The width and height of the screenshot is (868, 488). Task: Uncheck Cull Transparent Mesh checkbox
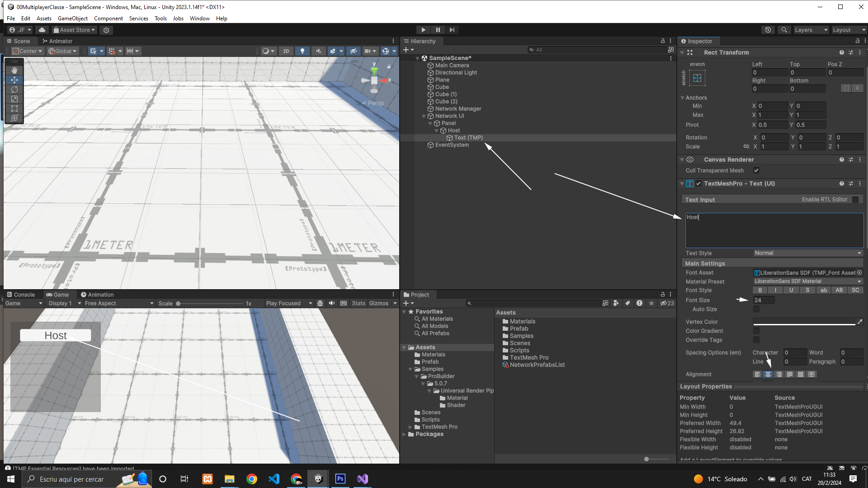[x=756, y=170]
